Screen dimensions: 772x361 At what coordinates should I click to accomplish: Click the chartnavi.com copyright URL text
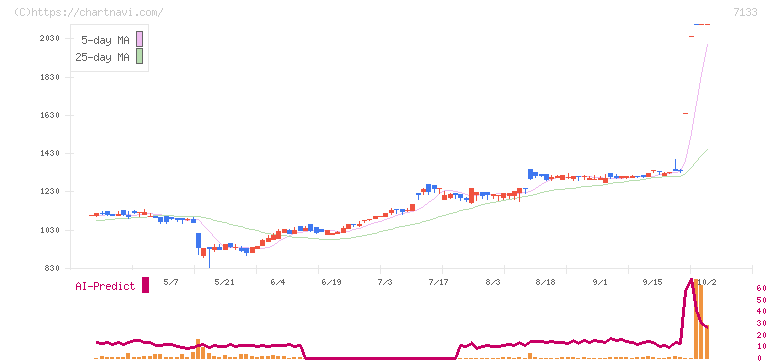click(88, 12)
